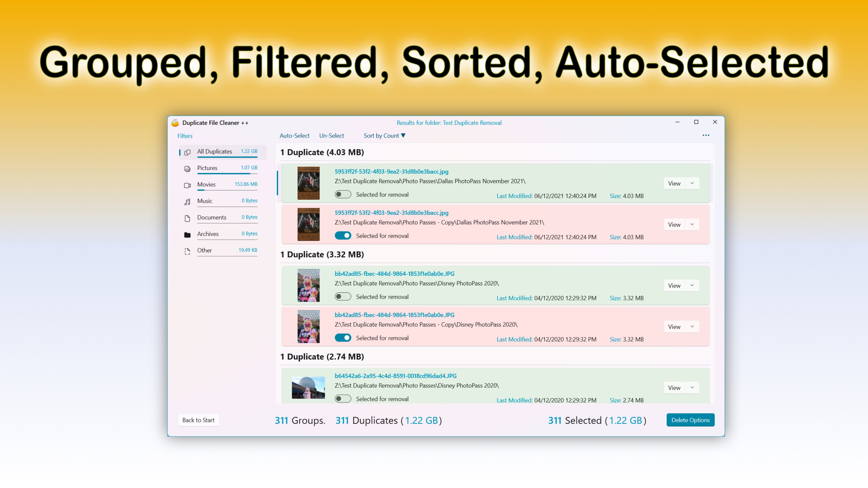Click the Pictures filter icon
The image size is (868, 488).
pyautogui.click(x=187, y=169)
